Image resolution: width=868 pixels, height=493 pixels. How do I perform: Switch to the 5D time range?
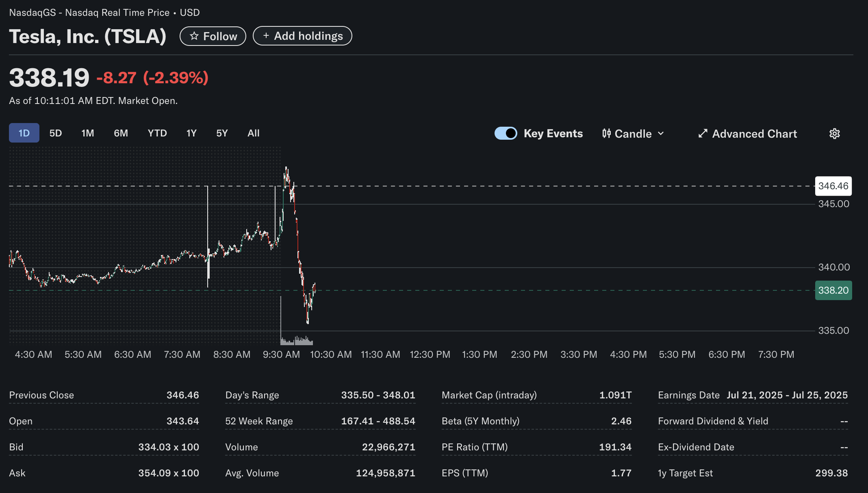point(56,133)
